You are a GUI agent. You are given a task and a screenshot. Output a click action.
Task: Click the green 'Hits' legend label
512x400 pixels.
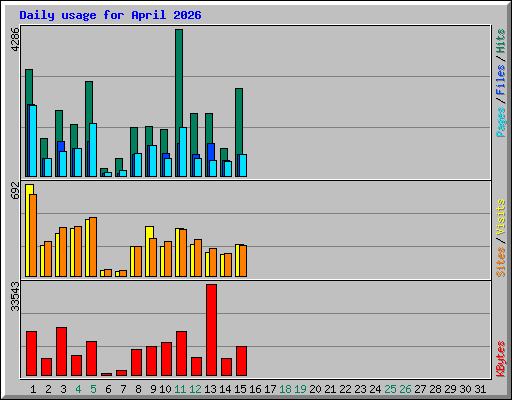tap(501, 41)
